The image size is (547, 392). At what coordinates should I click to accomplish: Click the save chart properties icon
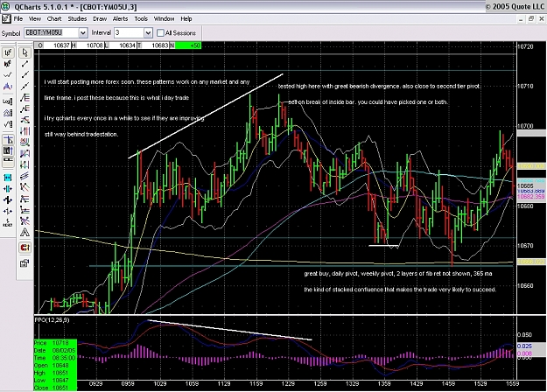tap(25, 263)
